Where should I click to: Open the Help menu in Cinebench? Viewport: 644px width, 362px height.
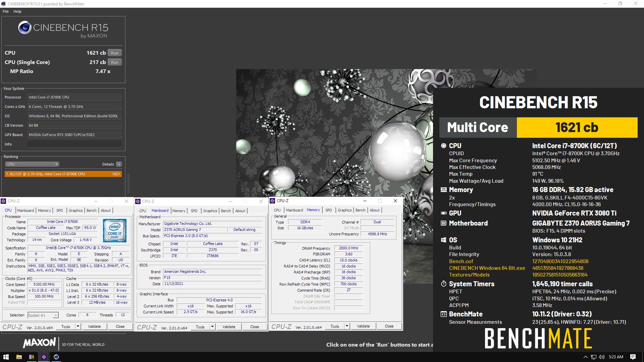[17, 11]
